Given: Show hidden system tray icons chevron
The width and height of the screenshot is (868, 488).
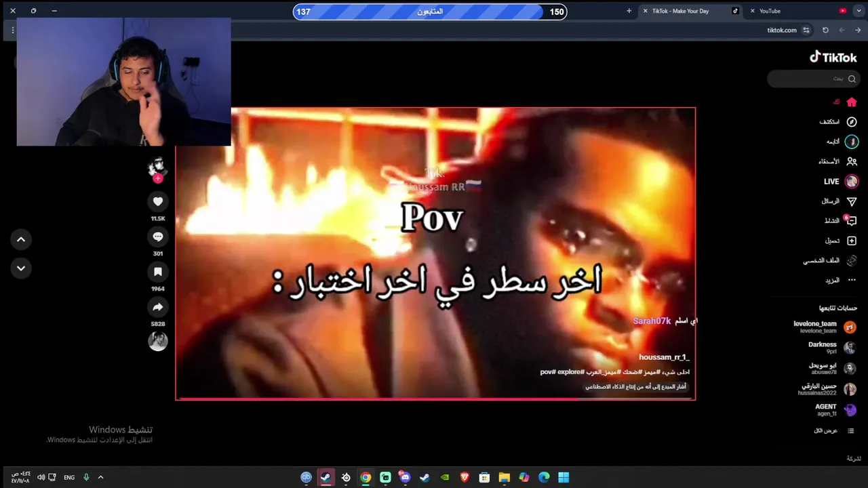Looking at the screenshot, I should (x=100, y=477).
